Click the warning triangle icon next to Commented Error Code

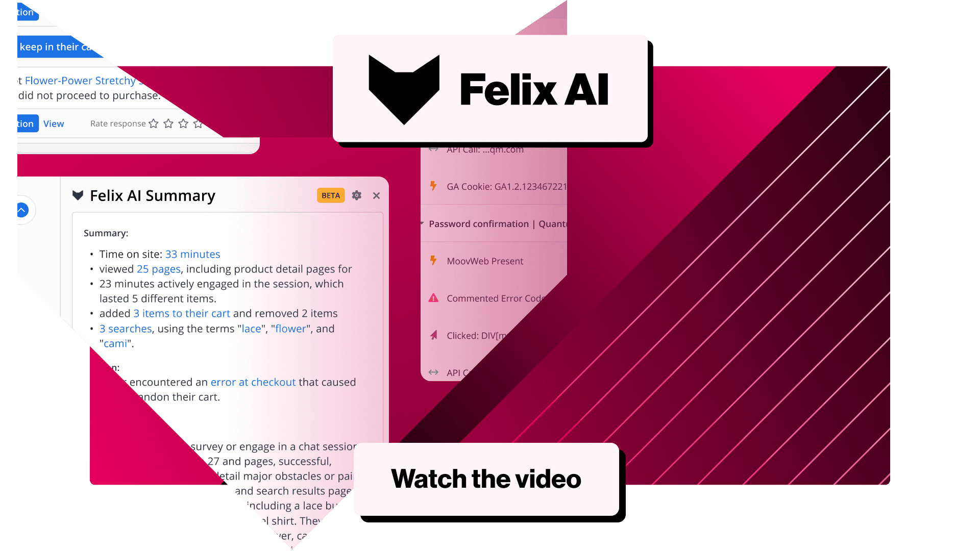click(x=432, y=297)
